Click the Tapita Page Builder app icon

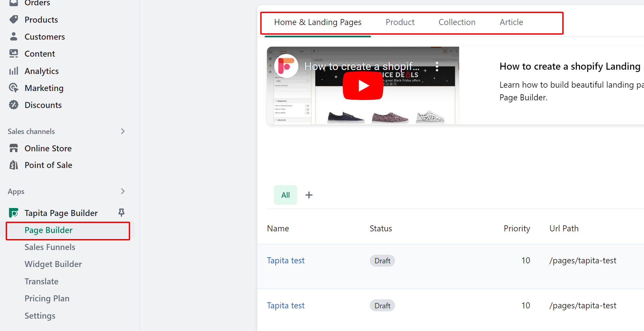[x=14, y=213]
